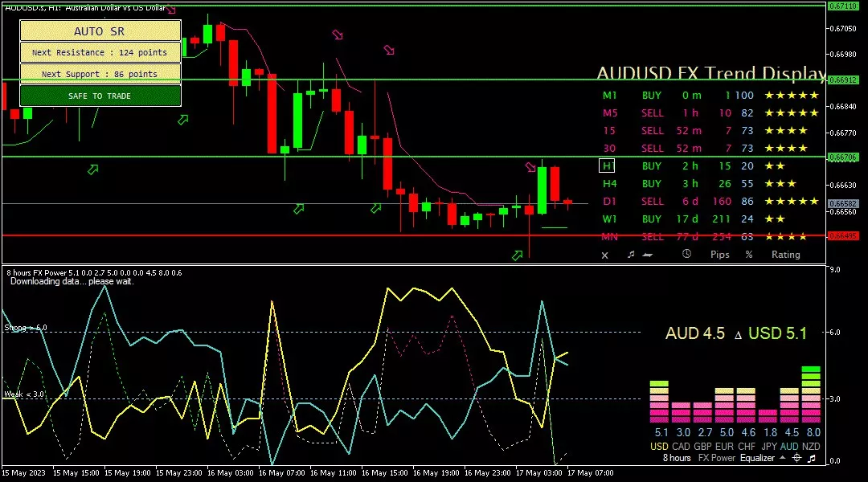Viewport: 868px width, 482px height.
Task: Click the SAFE TO TRADE status button
Action: [x=100, y=96]
